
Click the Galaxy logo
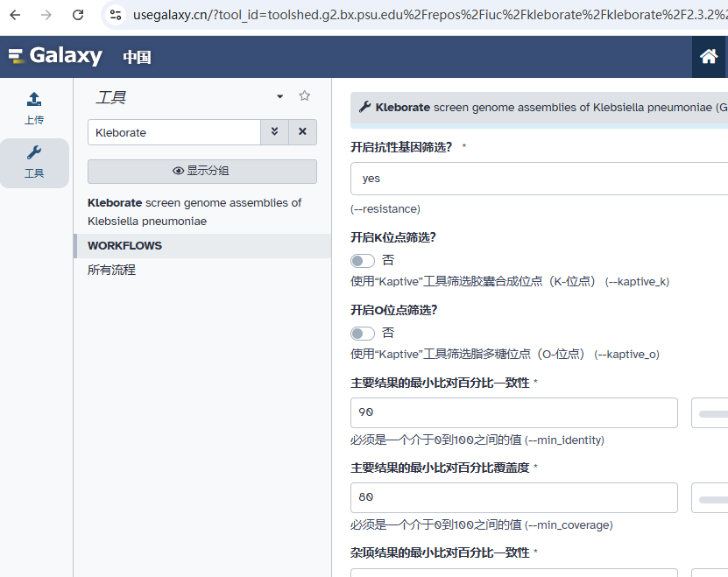[x=55, y=55]
